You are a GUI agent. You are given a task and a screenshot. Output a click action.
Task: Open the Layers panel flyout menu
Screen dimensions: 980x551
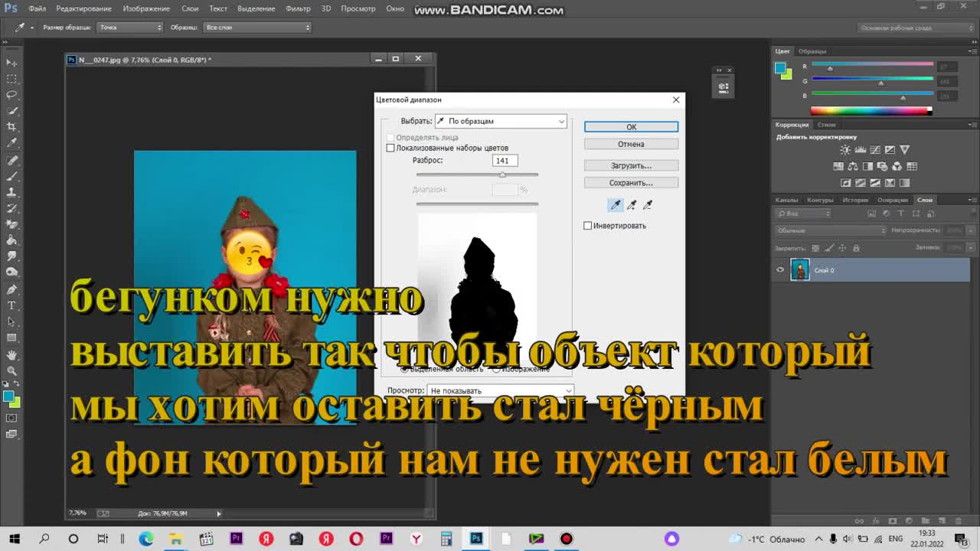click(x=972, y=200)
